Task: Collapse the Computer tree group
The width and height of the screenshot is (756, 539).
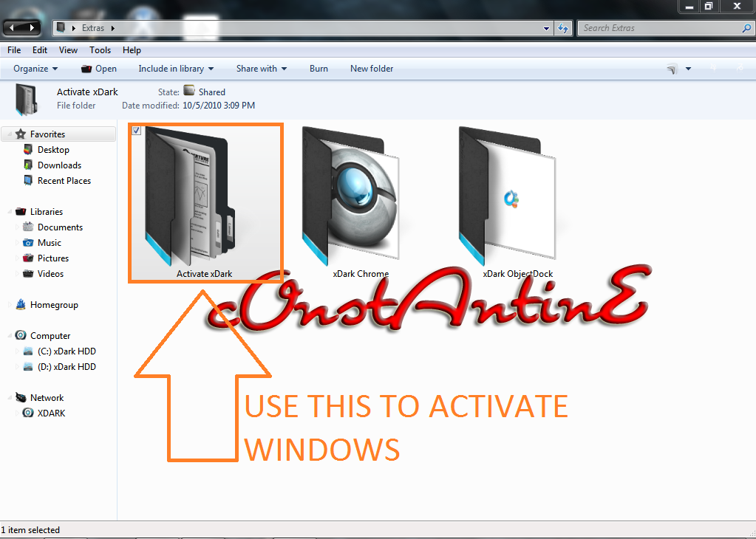Action: click(10, 336)
